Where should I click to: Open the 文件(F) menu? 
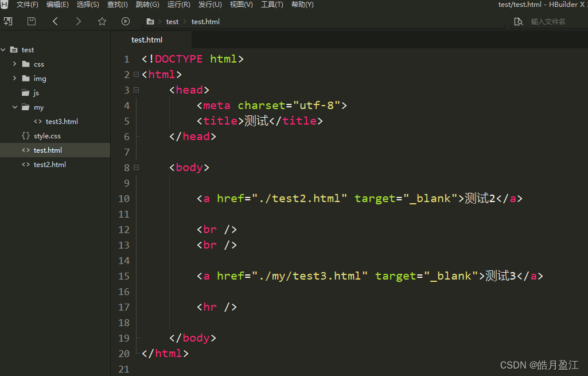point(28,5)
